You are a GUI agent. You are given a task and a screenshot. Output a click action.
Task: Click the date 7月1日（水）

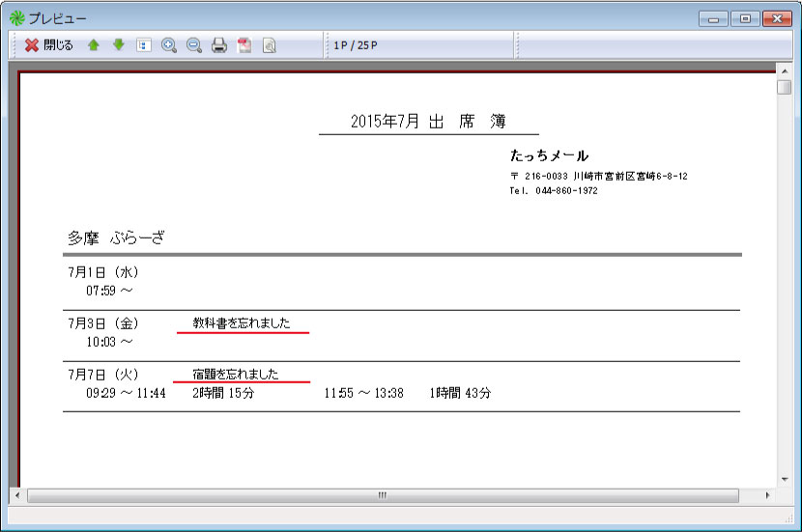(x=103, y=272)
